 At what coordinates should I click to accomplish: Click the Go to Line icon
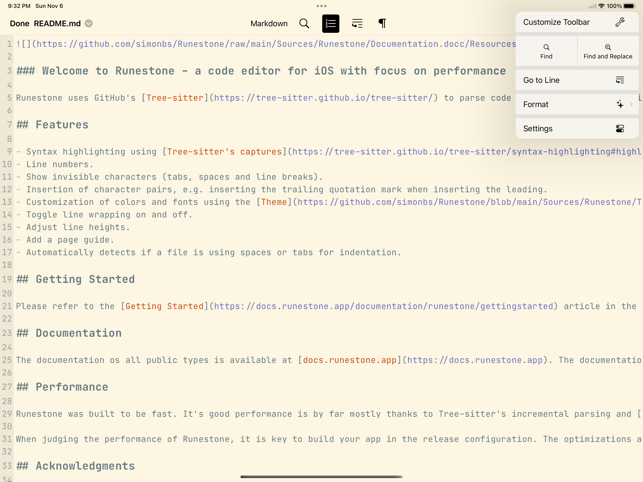620,80
